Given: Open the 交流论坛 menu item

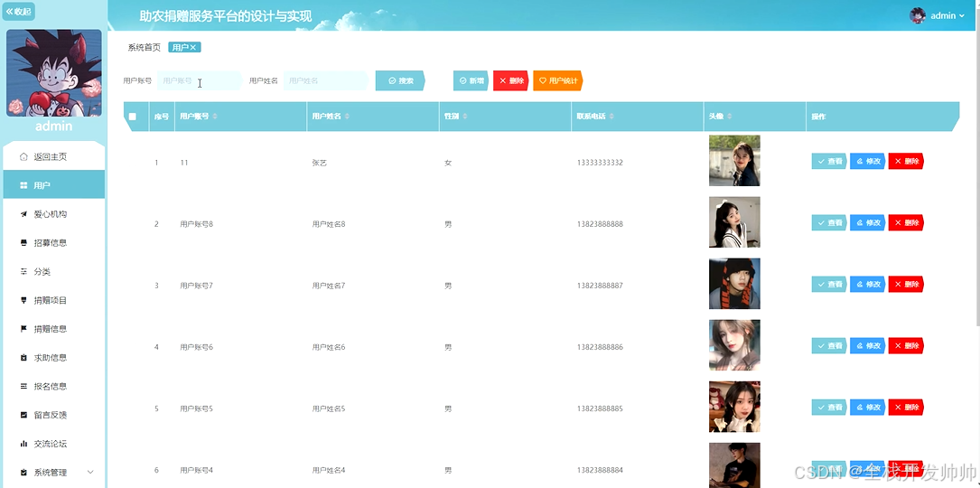Looking at the screenshot, I should (54, 444).
